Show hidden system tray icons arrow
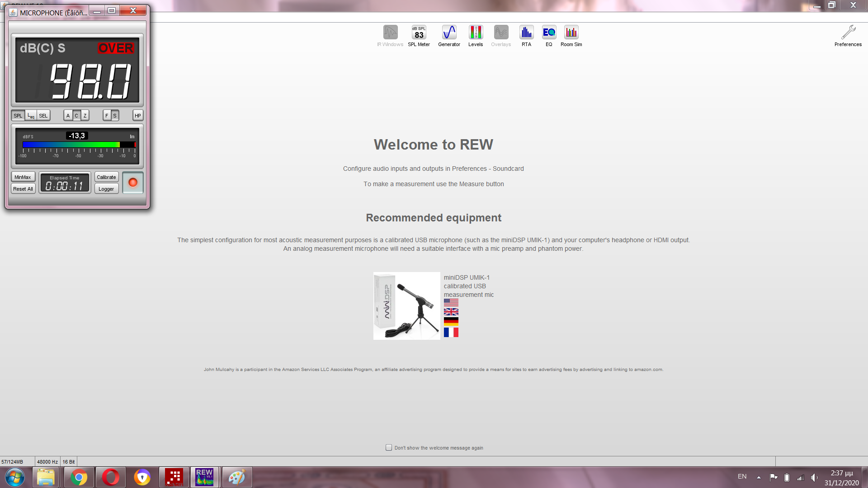Image resolution: width=868 pixels, height=488 pixels. [759, 477]
